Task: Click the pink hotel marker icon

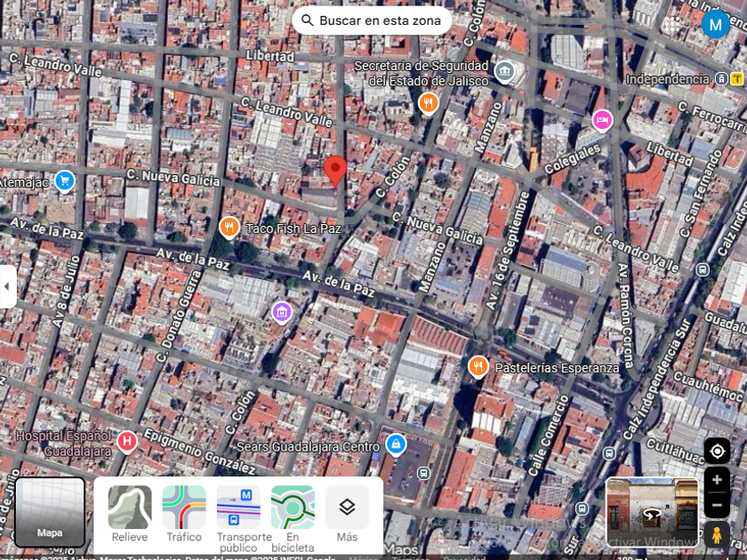Action: pyautogui.click(x=602, y=120)
